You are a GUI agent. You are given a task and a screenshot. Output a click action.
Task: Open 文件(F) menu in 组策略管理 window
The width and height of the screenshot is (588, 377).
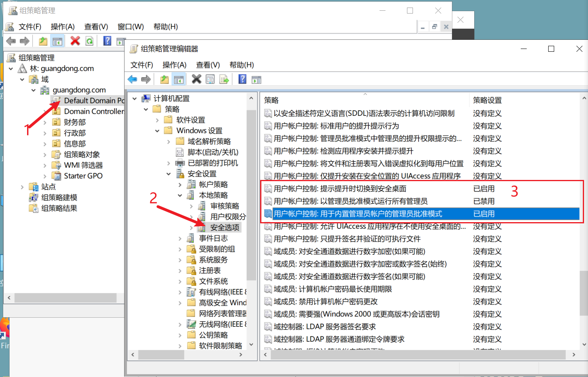[x=30, y=27]
